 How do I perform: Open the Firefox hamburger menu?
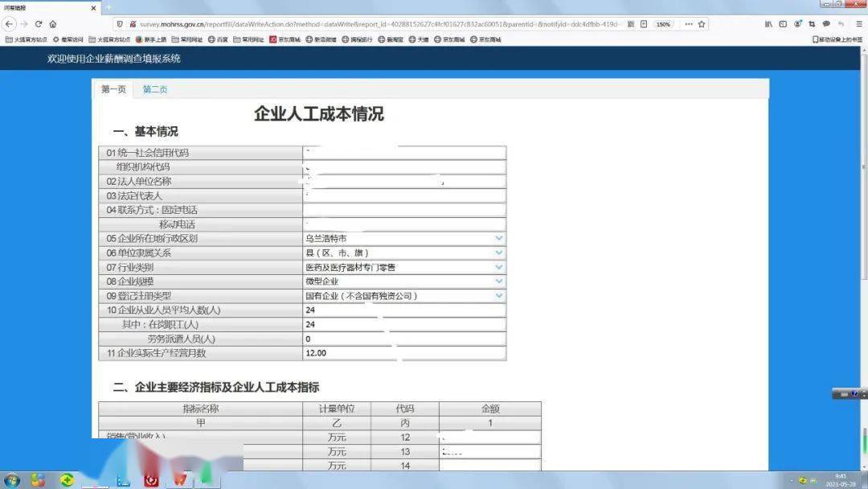click(x=859, y=24)
